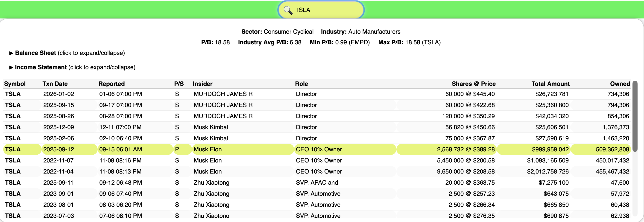Click the Industry Avg P/B 6.38 value
Image resolution: width=644 pixels, height=222 pixels.
point(269,42)
